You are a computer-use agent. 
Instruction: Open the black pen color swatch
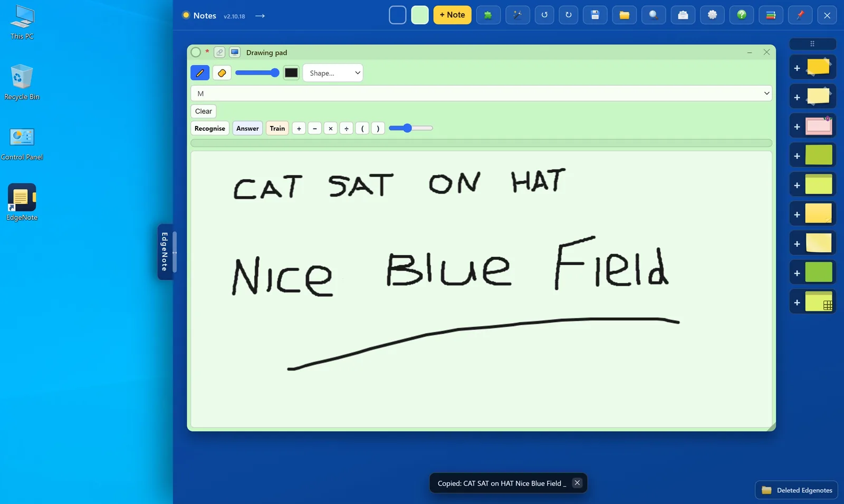291,73
